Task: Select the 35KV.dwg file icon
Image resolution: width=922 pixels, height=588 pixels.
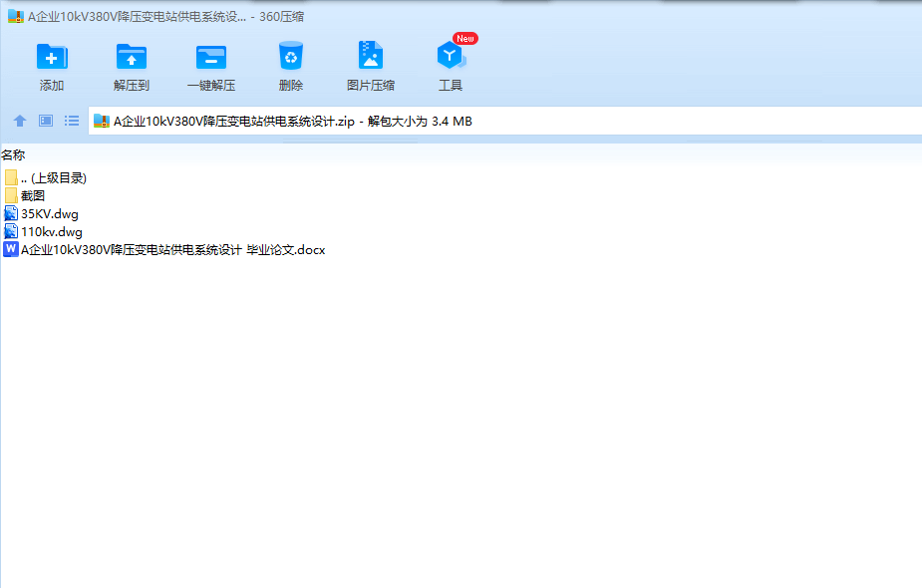Action: (11, 213)
